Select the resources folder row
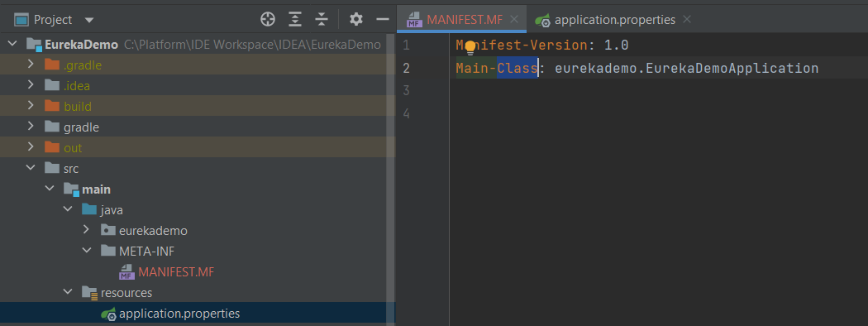 (198, 292)
